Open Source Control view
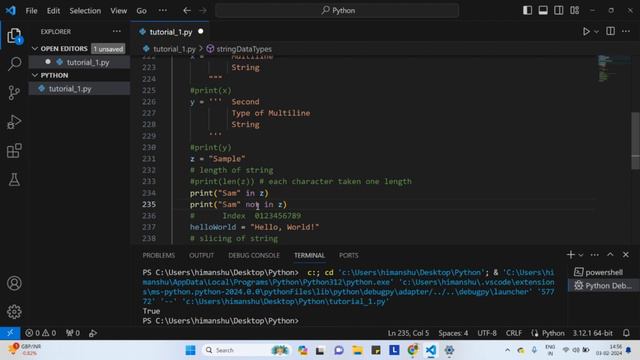Image resolution: width=640 pixels, height=360 pixels. pyautogui.click(x=14, y=93)
